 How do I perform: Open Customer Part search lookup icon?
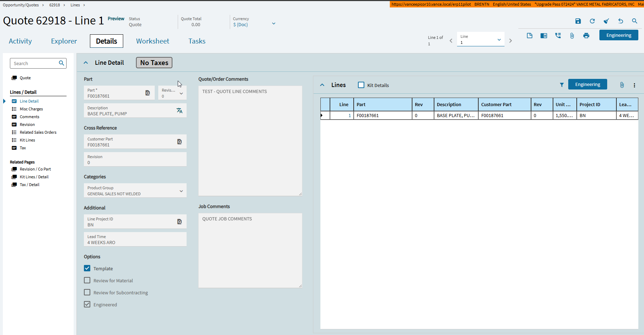(179, 142)
